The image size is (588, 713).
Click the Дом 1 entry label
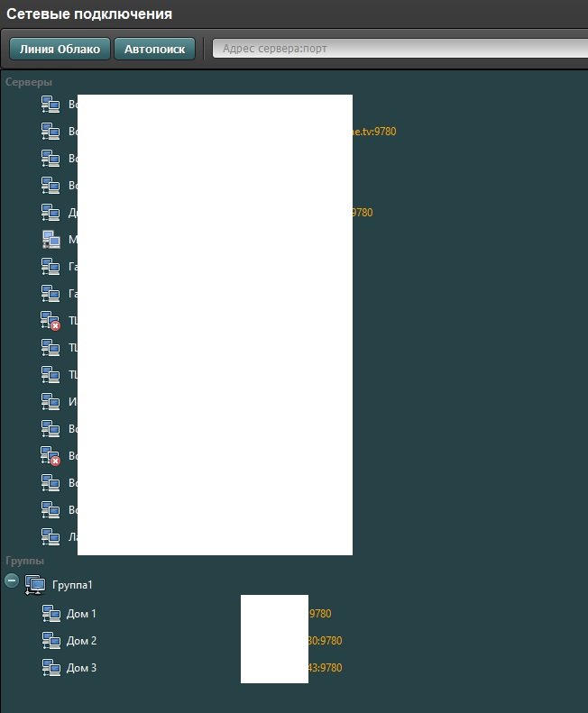[x=81, y=614]
